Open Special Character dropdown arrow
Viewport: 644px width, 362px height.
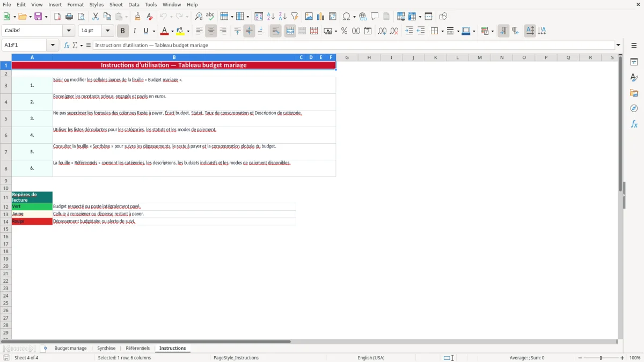point(355,17)
